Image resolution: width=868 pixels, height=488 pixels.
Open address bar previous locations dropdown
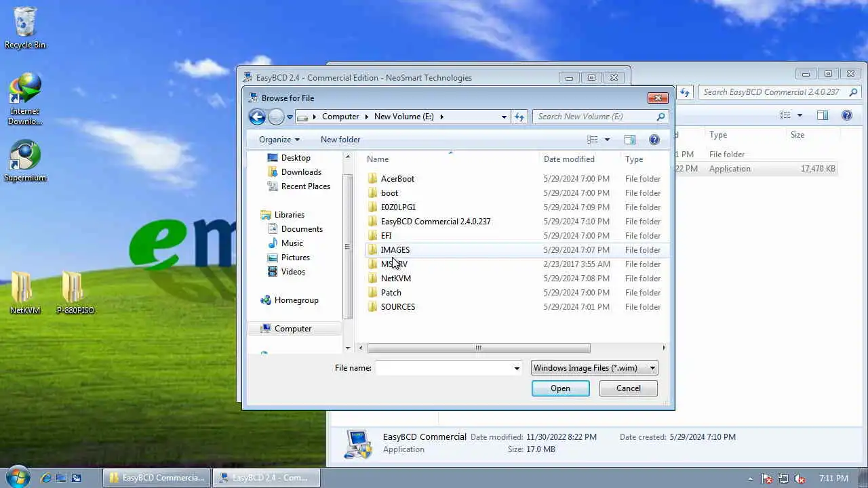click(504, 117)
